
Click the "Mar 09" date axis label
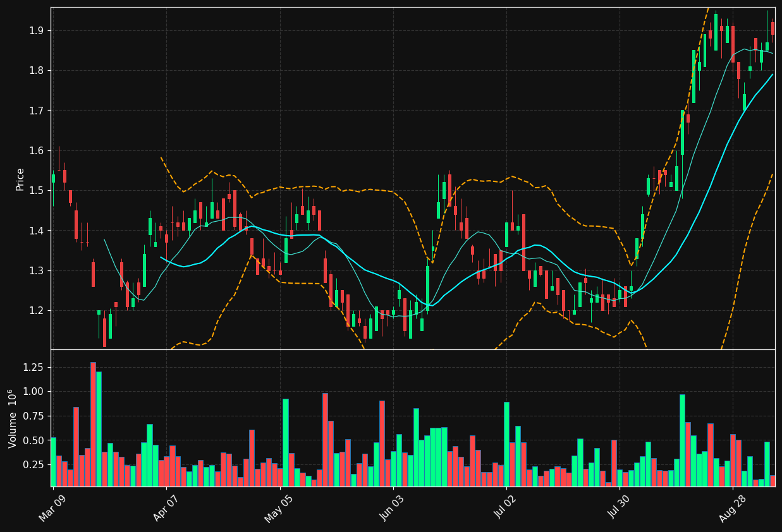(x=52, y=509)
